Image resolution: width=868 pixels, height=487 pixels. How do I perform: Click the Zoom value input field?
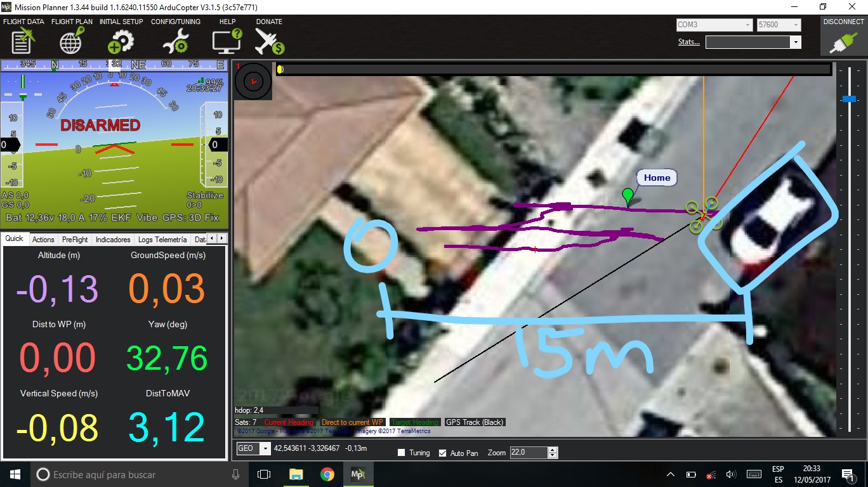(x=528, y=453)
